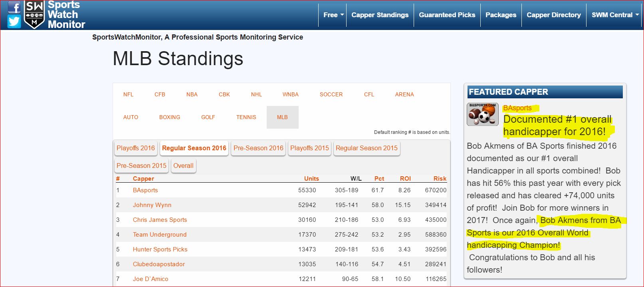Screen dimensions: 644x287
Task: Sort table by # column header
Action: (118, 179)
